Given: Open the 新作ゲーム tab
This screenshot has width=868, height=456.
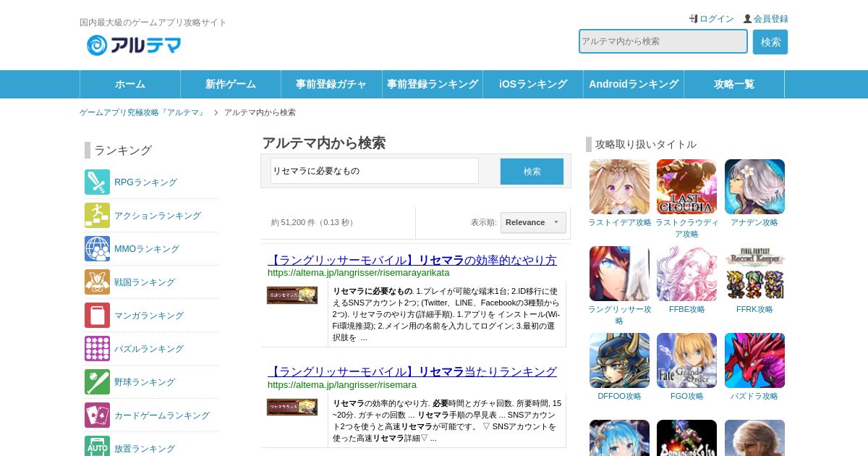Looking at the screenshot, I should [231, 84].
